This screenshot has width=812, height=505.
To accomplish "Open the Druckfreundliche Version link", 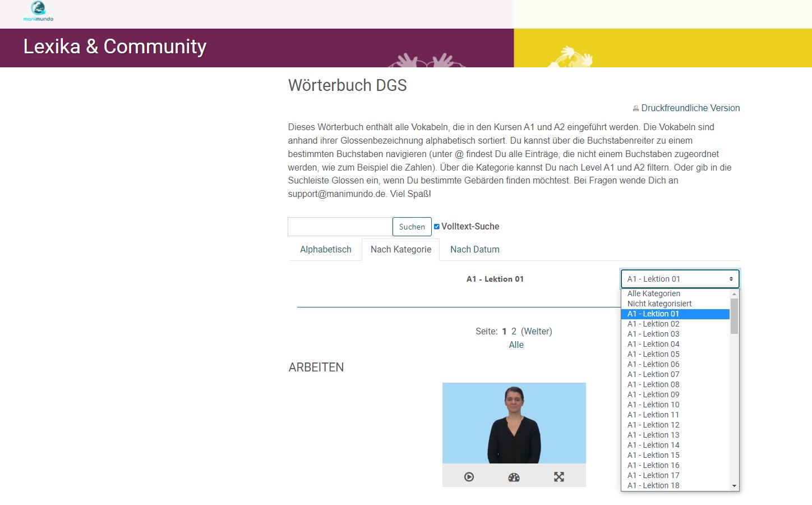I will click(x=690, y=108).
